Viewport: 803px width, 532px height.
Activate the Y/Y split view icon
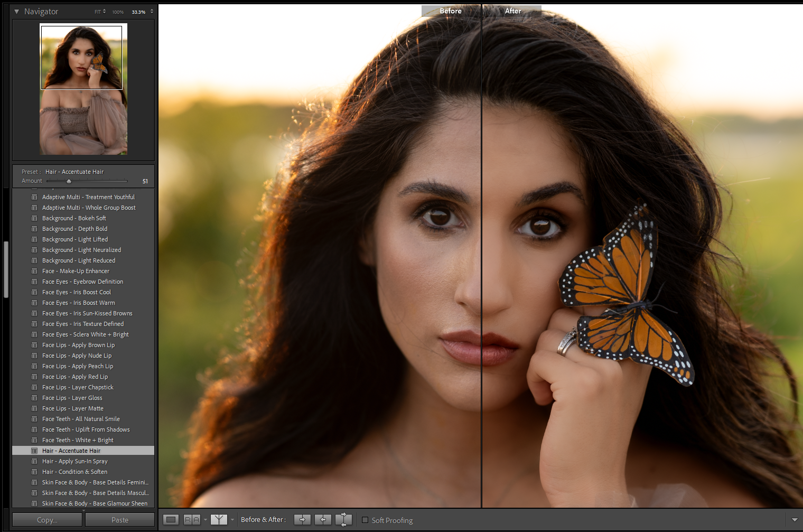click(219, 520)
